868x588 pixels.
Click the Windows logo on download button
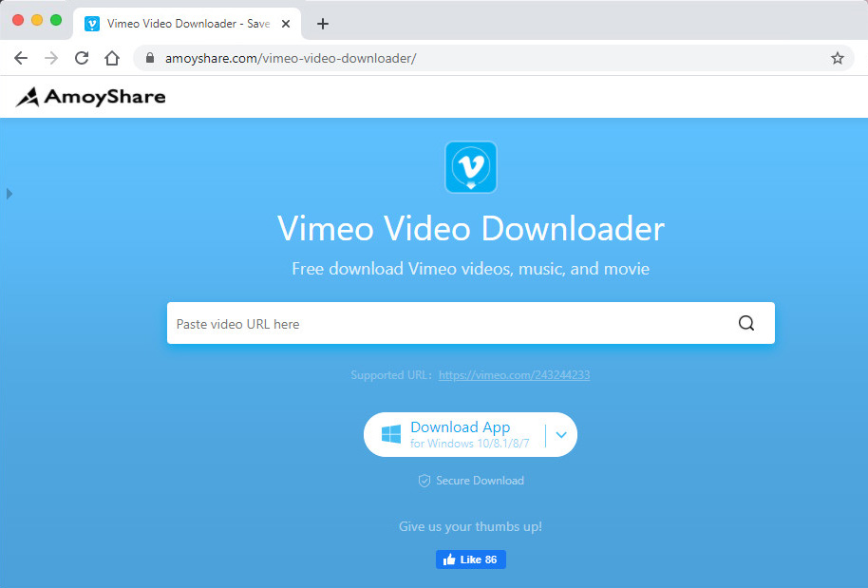pyautogui.click(x=391, y=434)
